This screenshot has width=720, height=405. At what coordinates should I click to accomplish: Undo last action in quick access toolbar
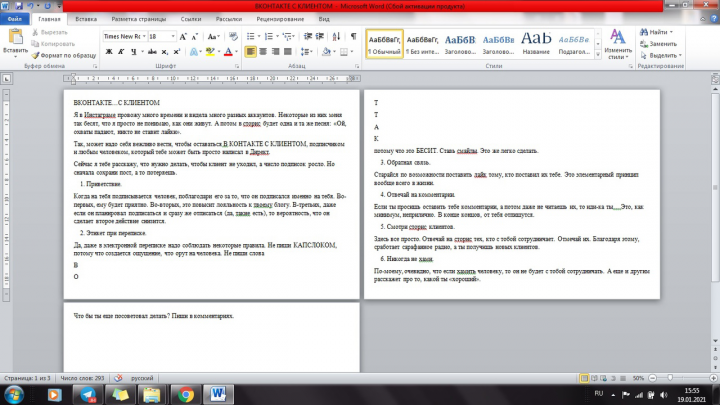coord(30,6)
